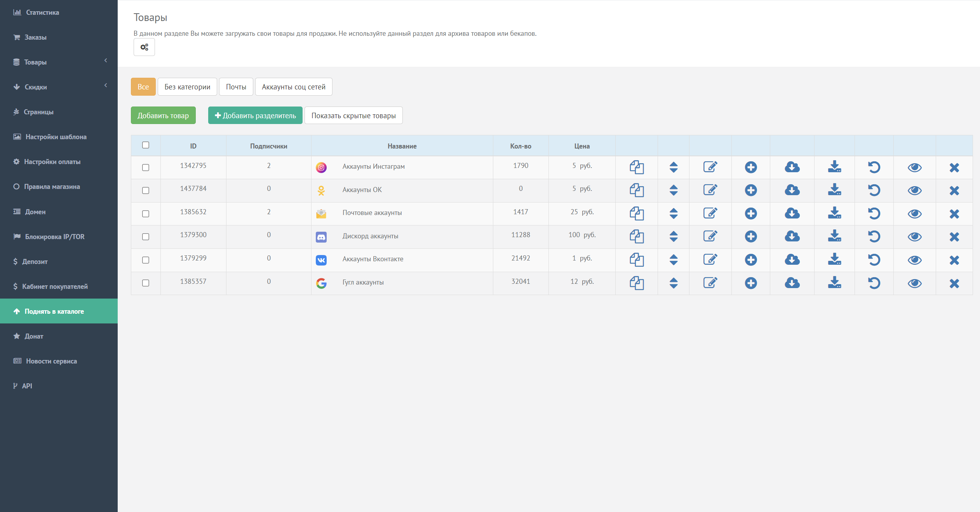Check the box for product 1342795
Image resolution: width=980 pixels, height=512 pixels.
(146, 168)
